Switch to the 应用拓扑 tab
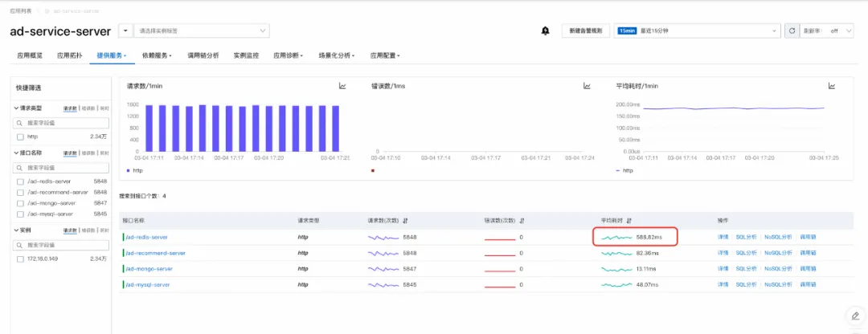This screenshot has width=868, height=334. 70,56
